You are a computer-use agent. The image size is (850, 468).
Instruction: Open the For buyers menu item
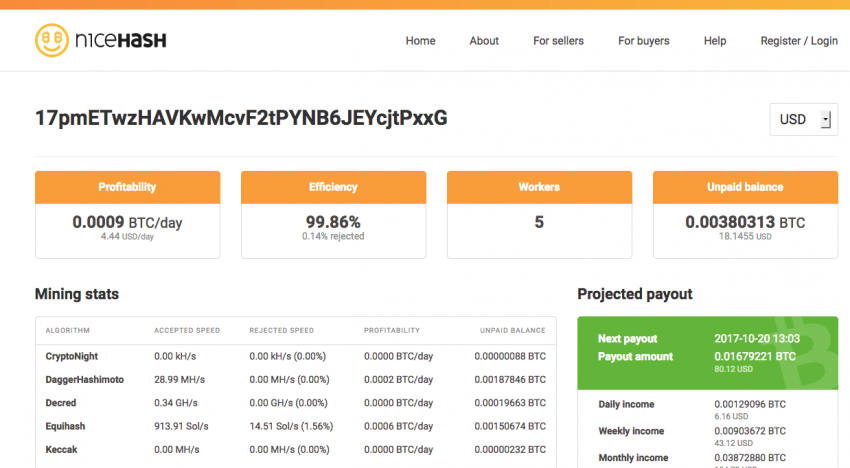click(643, 41)
